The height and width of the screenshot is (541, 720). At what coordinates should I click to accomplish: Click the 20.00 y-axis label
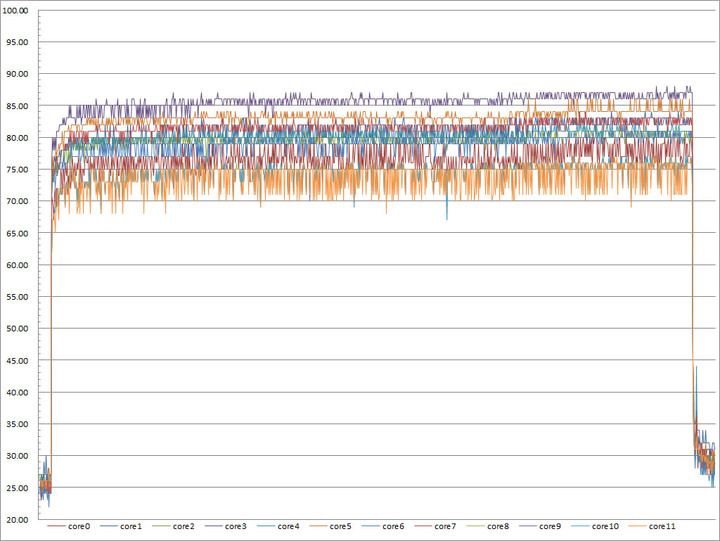tap(17, 519)
